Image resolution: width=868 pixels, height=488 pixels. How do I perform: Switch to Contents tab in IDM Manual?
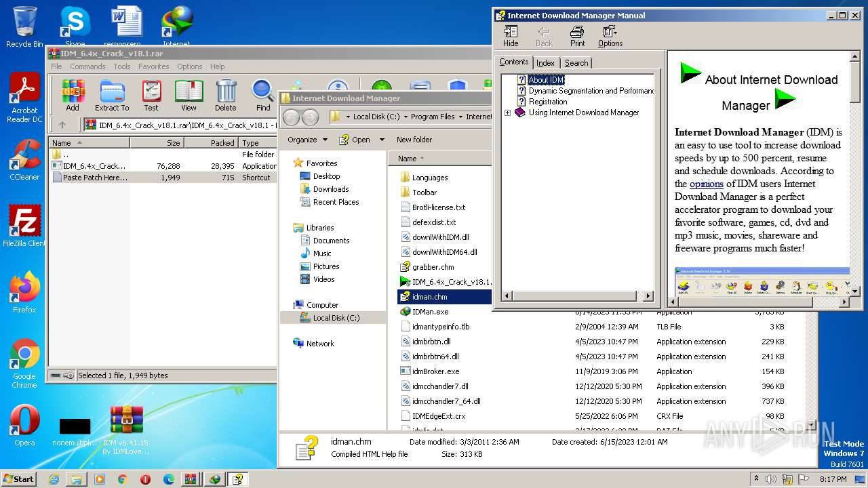(514, 62)
